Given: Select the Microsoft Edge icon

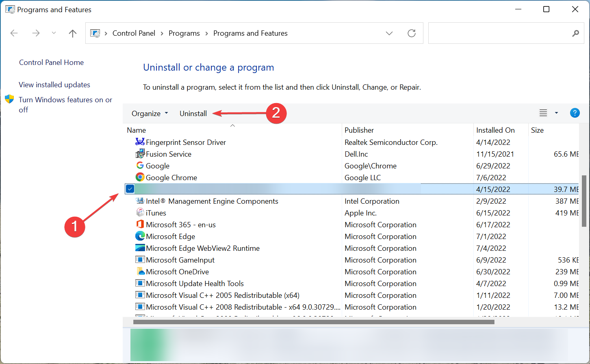Looking at the screenshot, I should (x=140, y=236).
